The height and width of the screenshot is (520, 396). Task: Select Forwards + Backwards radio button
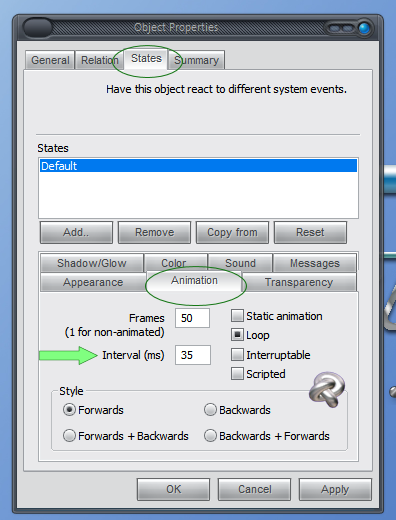[69, 436]
